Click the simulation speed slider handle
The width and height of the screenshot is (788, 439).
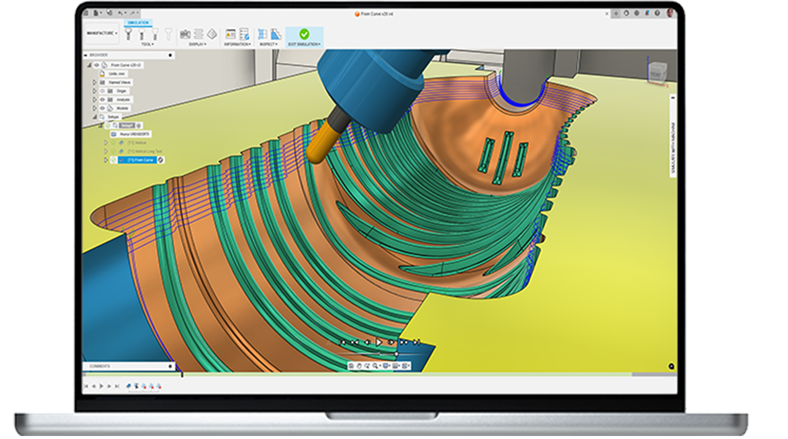(x=397, y=354)
